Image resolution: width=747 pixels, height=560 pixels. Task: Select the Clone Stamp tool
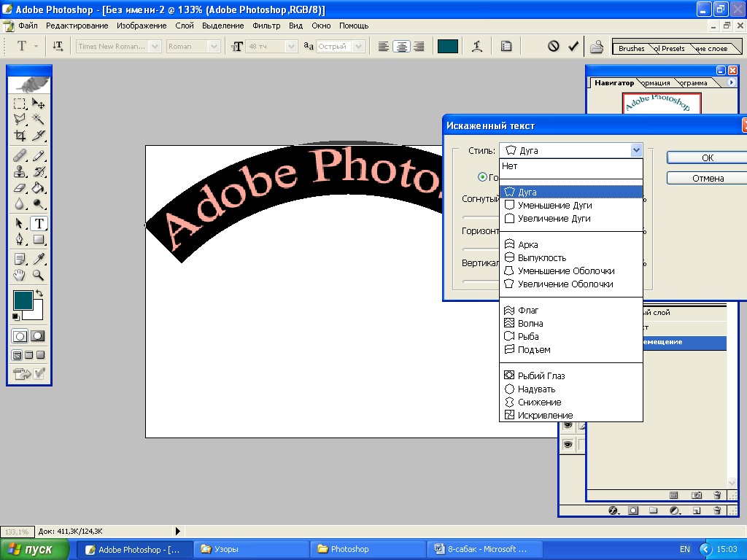tap(20, 171)
